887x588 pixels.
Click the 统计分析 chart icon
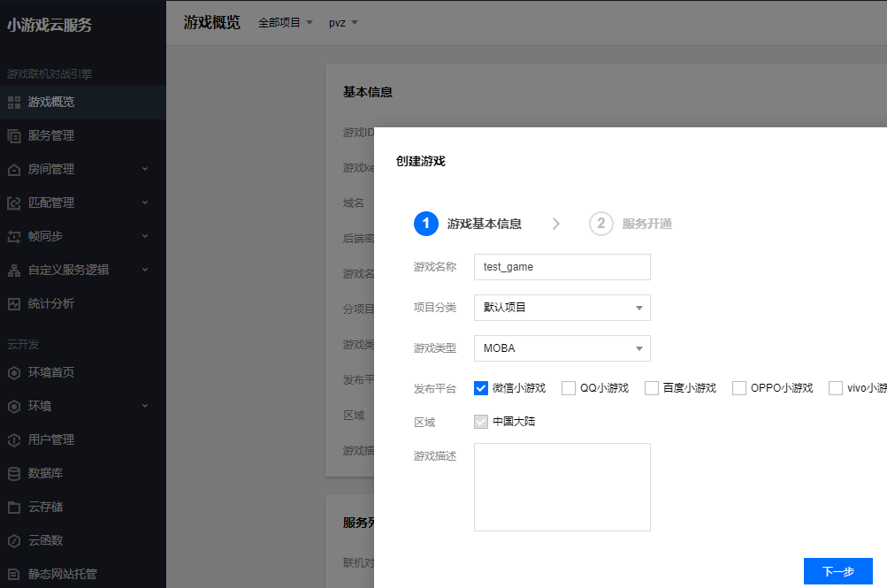pyautogui.click(x=14, y=303)
